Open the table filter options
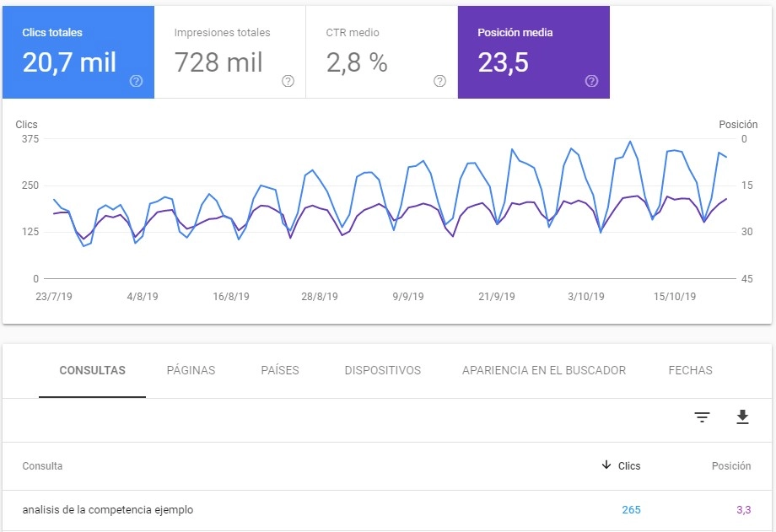This screenshot has height=532, width=776. coord(702,417)
